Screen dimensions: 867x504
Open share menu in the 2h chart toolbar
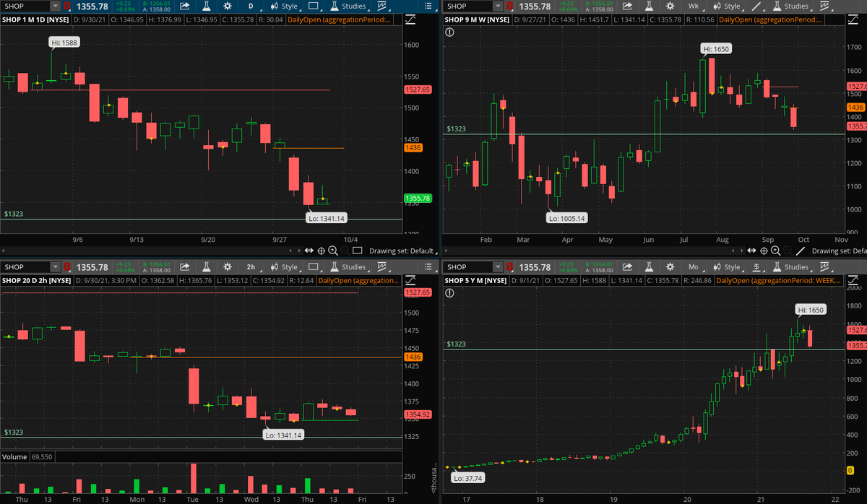[x=184, y=267]
